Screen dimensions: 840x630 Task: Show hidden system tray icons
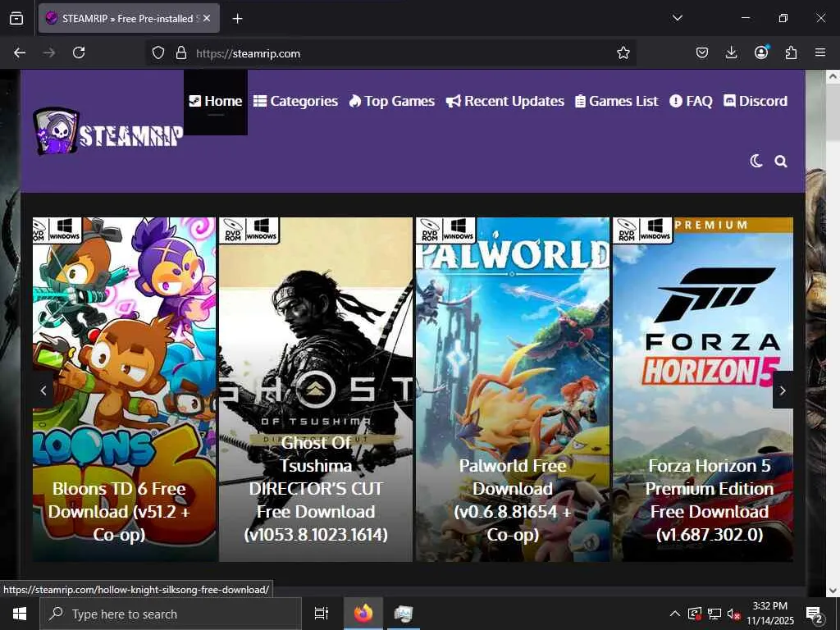tap(675, 614)
